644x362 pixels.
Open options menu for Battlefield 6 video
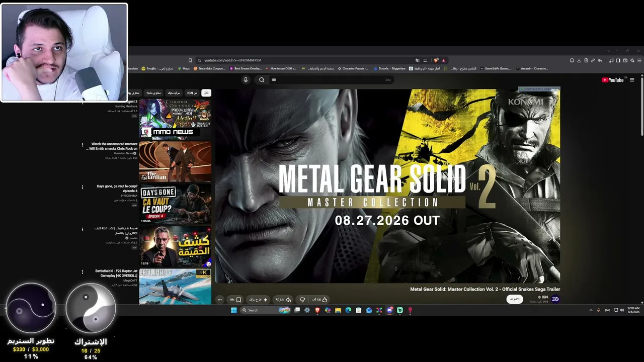(83, 272)
